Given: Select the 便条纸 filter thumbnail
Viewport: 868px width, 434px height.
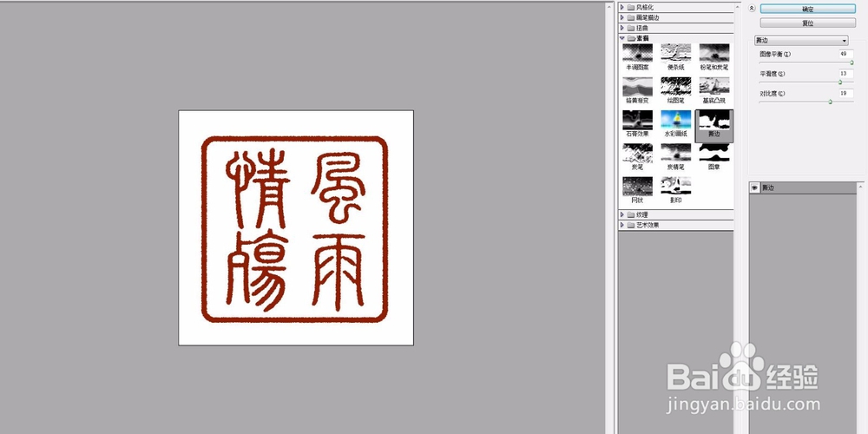Looking at the screenshot, I should [675, 57].
